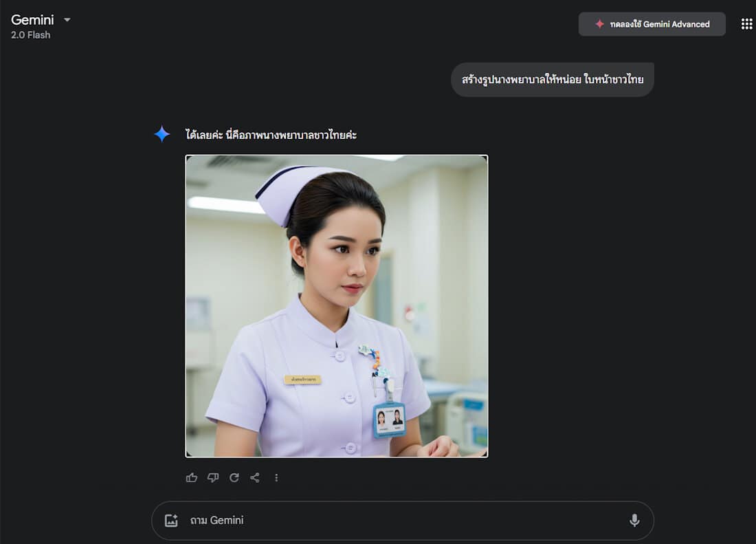Click the user prompt message bubble
The image size is (756, 544).
click(553, 80)
